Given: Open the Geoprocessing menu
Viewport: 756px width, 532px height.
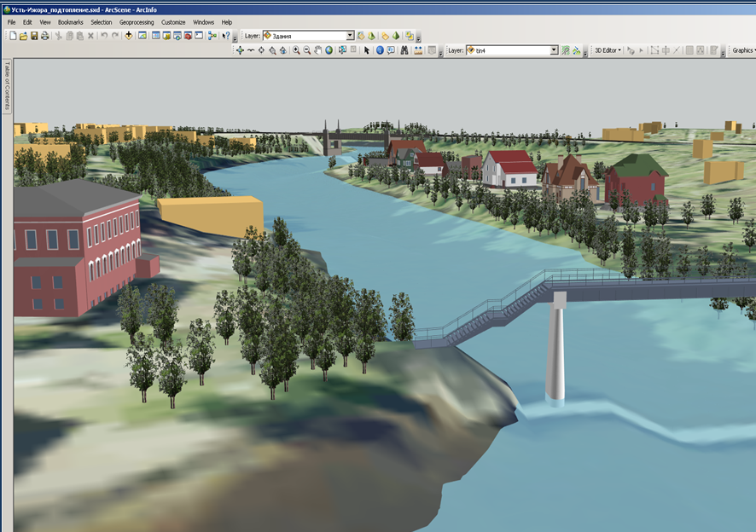Looking at the screenshot, I should pyautogui.click(x=137, y=21).
